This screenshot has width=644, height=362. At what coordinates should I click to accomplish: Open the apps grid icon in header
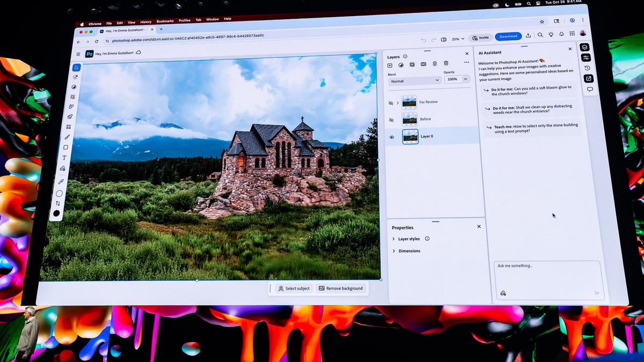coord(572,33)
